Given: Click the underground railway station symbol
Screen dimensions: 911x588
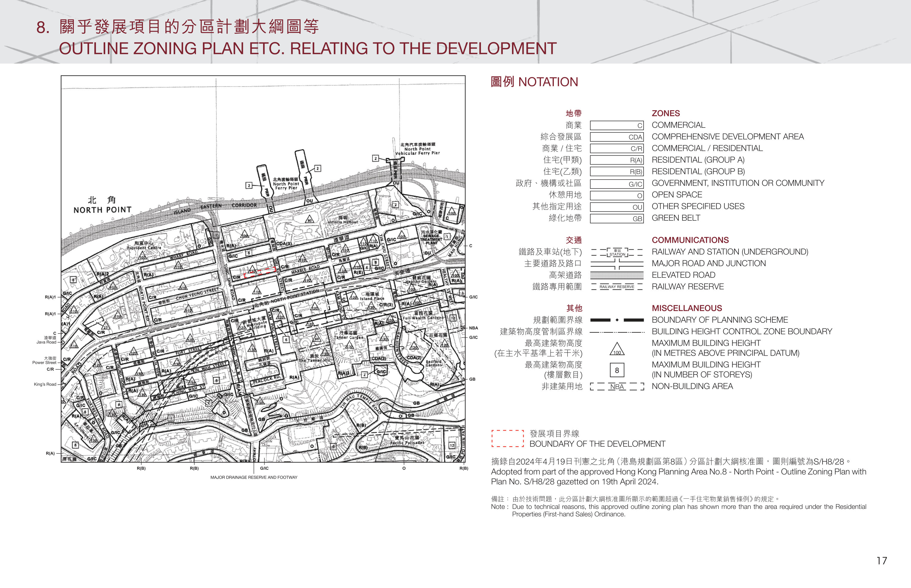Looking at the screenshot, I should 617,252.
